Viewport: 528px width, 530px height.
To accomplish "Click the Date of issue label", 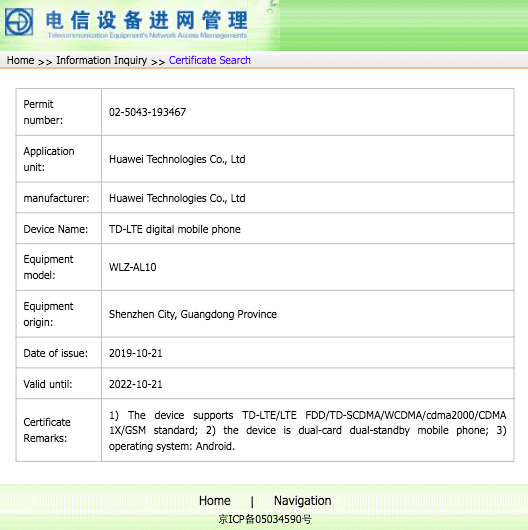I will coord(55,353).
